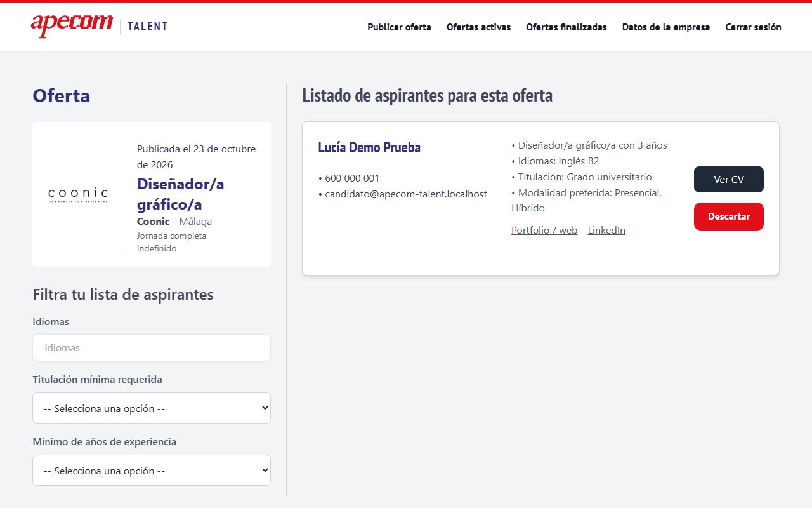Image resolution: width=812 pixels, height=508 pixels.
Task: Click the Oferta heading
Action: click(62, 96)
